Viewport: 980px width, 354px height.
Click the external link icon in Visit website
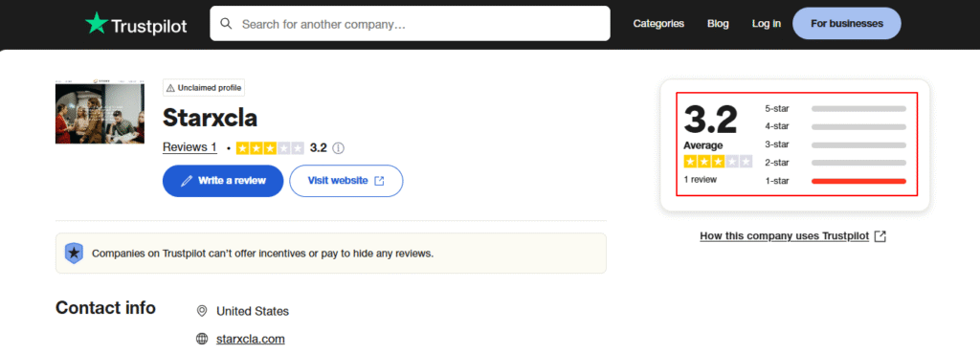[379, 181]
